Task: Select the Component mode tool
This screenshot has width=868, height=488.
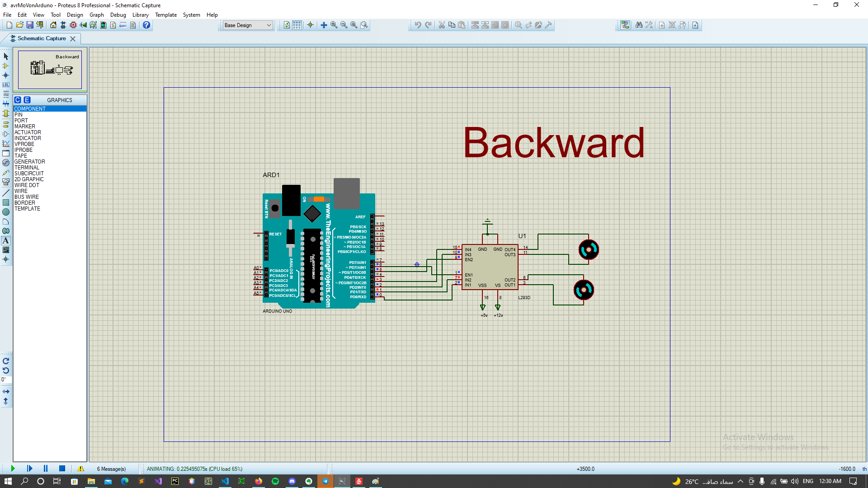Action: 6,66
